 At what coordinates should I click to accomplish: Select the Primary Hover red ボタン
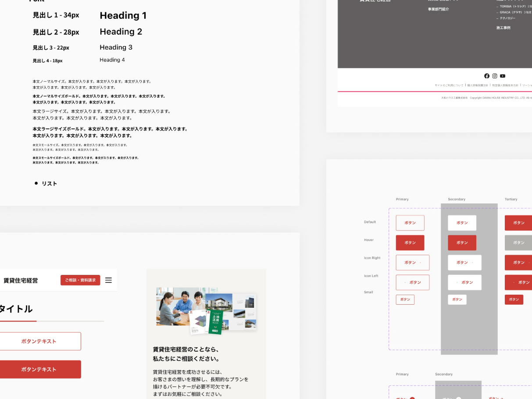410,242
